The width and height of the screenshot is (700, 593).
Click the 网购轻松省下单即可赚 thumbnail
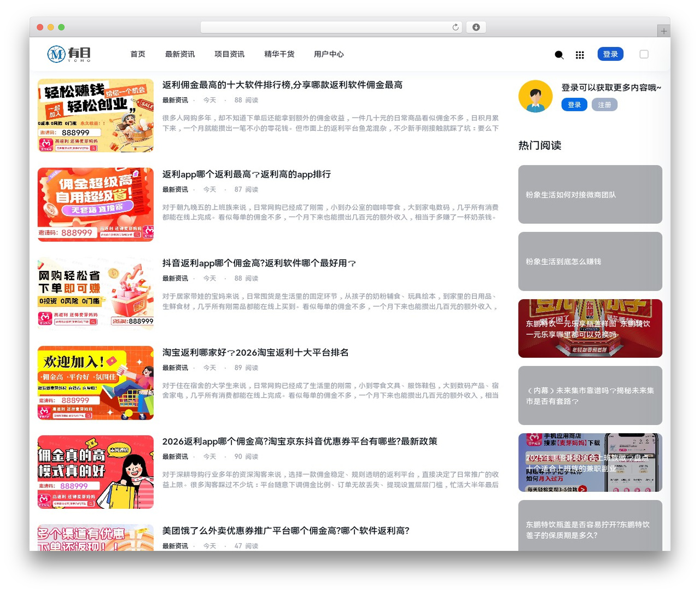(96, 294)
